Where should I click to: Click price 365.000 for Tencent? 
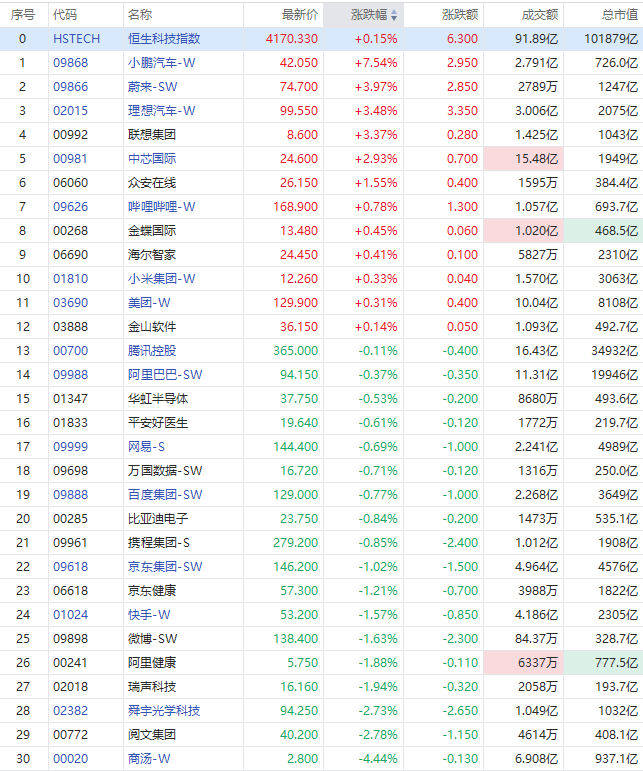click(295, 351)
